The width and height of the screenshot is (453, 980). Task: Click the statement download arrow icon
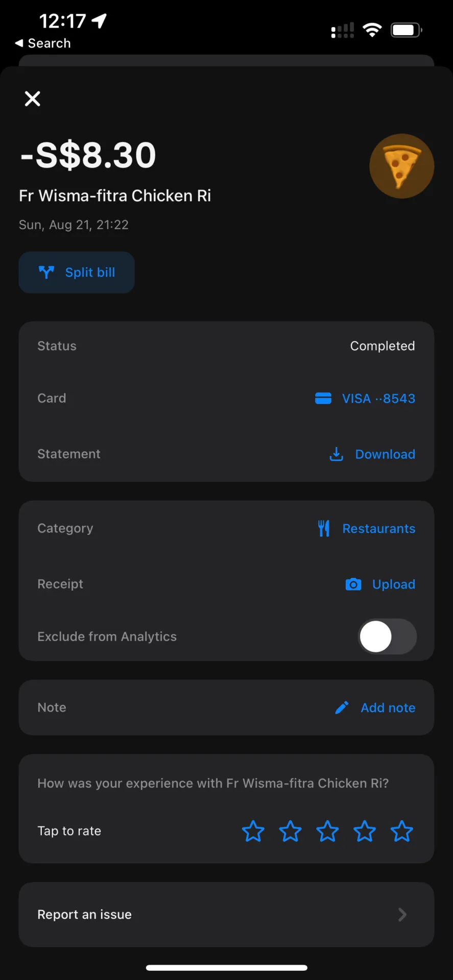[336, 454]
